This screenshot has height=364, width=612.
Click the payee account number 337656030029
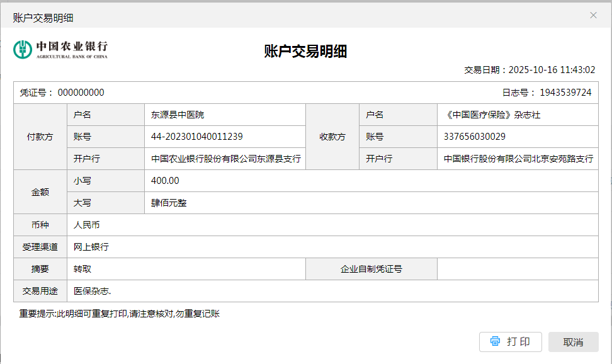474,137
